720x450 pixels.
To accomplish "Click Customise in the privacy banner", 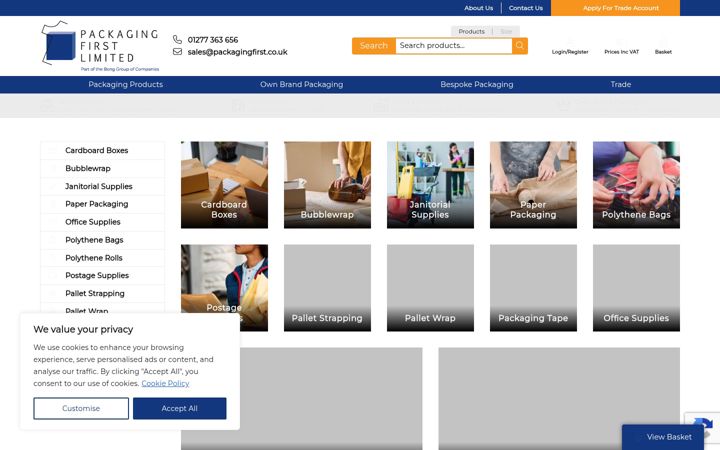I will point(81,408).
